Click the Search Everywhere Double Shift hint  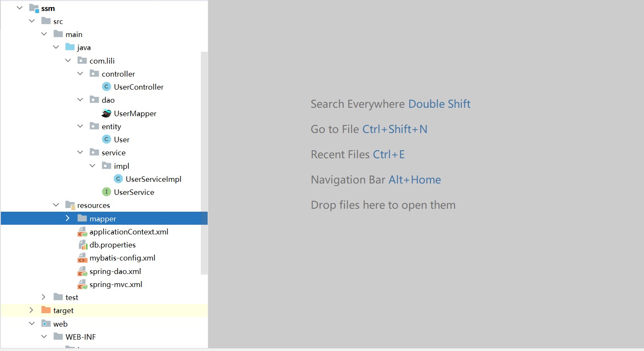[x=391, y=104]
